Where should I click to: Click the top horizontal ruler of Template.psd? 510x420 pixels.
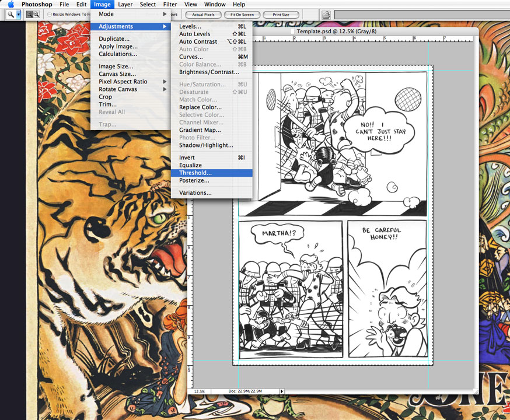pos(362,38)
